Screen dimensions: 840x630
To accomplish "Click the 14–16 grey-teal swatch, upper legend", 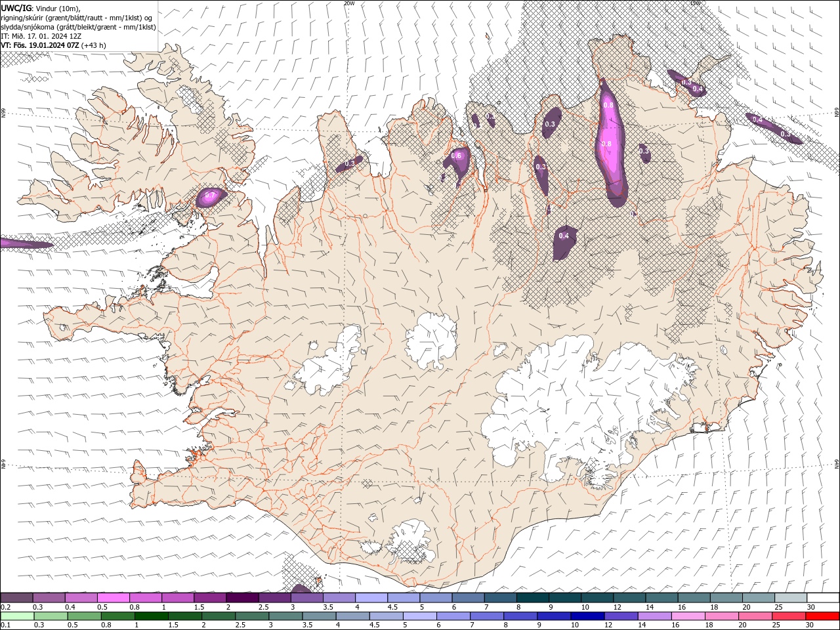I will 661,598.
